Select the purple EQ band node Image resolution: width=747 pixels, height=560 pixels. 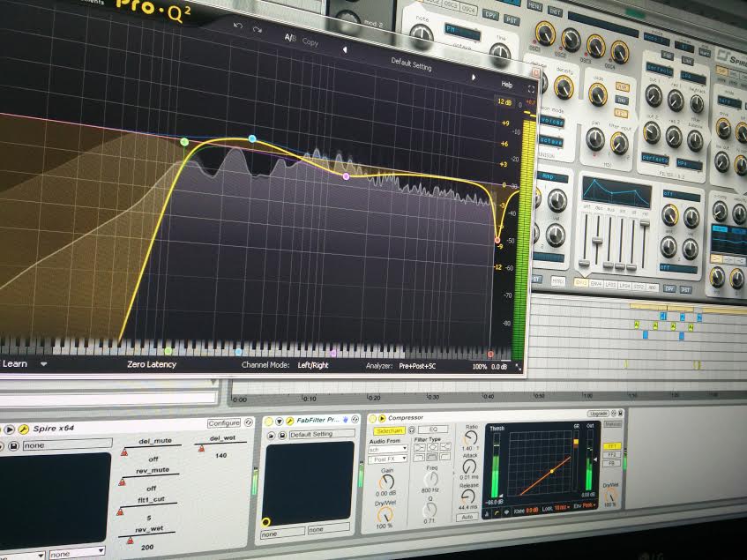347,176
